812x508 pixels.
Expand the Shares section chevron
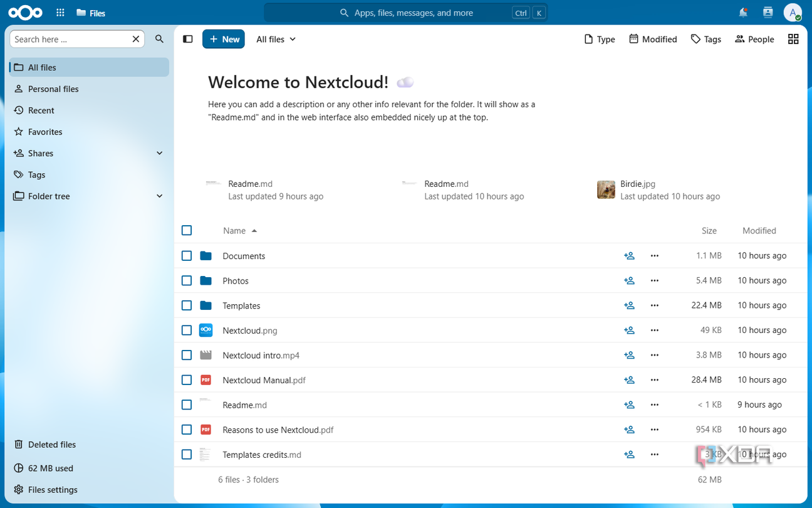click(x=160, y=153)
